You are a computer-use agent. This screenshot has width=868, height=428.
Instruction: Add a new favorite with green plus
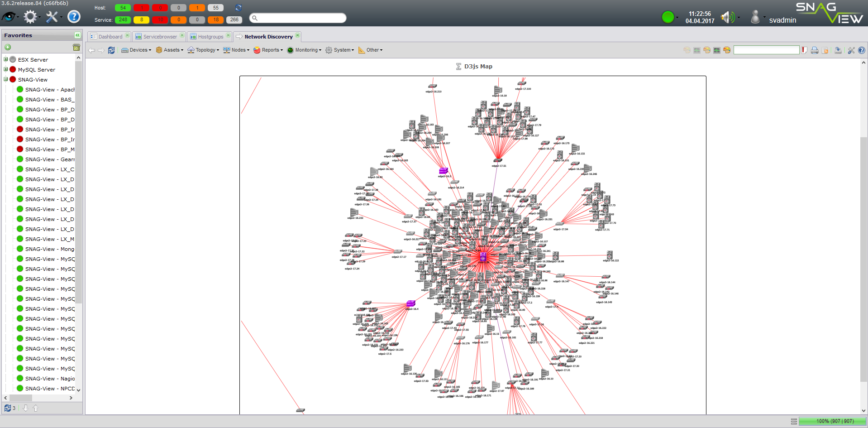tap(8, 47)
